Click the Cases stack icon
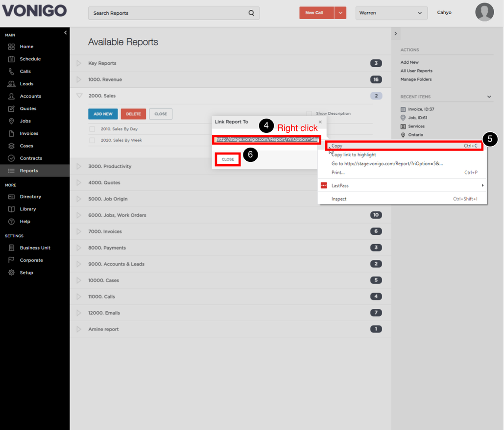Screen dimensions: 504x430 pos(11,146)
